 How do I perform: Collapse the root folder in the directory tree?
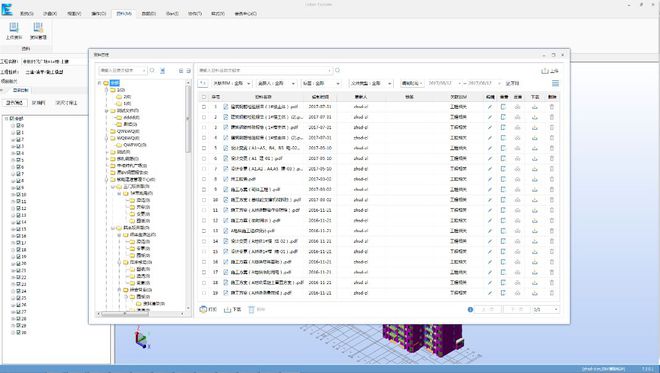(x=100, y=83)
